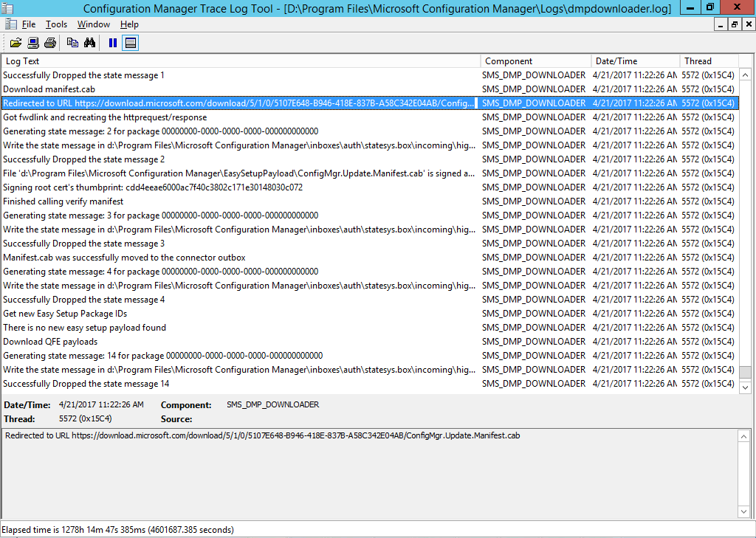756x538 pixels.
Task: Select 'Manifest.cab was successfully moved' row
Action: [x=369, y=258]
